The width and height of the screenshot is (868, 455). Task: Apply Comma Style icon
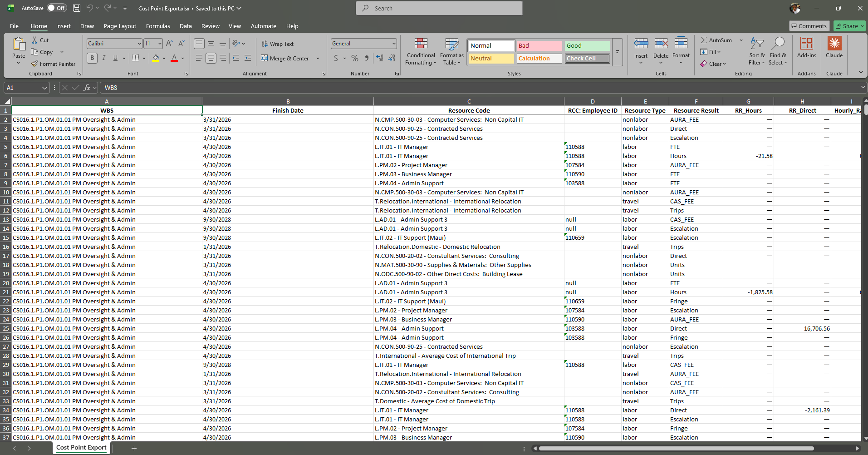pyautogui.click(x=367, y=58)
